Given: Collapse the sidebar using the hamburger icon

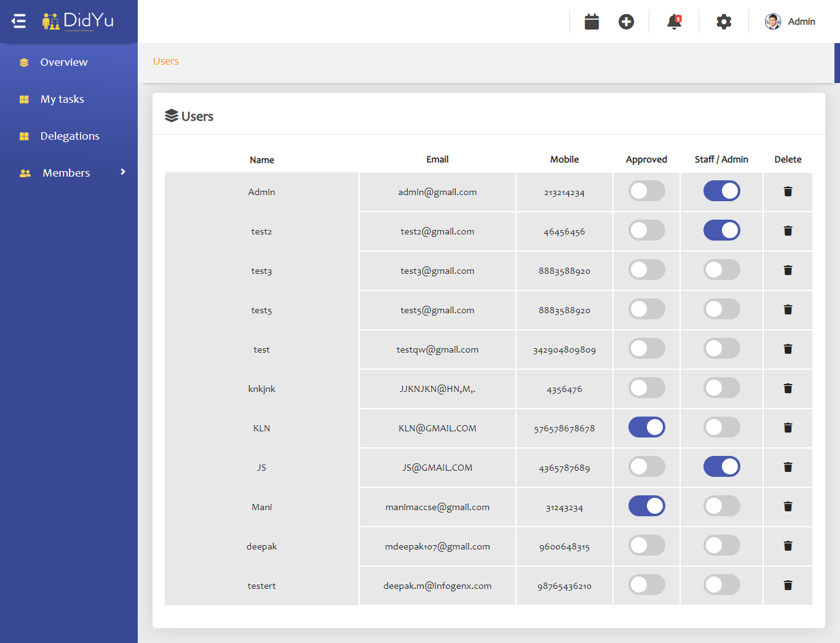Looking at the screenshot, I should click(x=18, y=21).
